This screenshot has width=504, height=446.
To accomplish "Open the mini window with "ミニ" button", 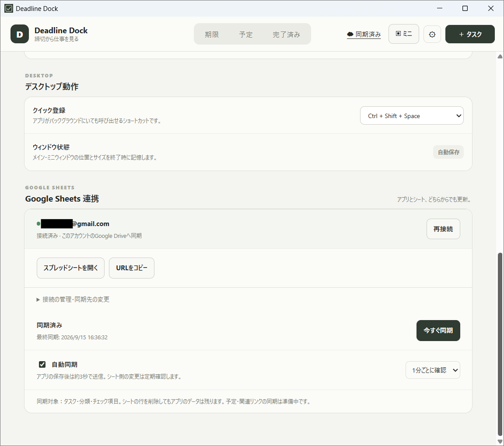I will [x=404, y=34].
